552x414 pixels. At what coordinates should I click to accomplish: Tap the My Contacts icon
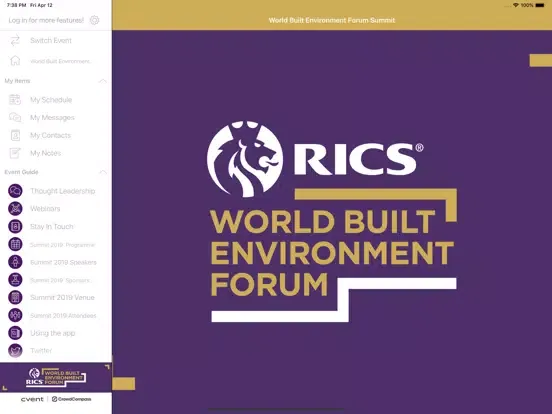click(15, 135)
